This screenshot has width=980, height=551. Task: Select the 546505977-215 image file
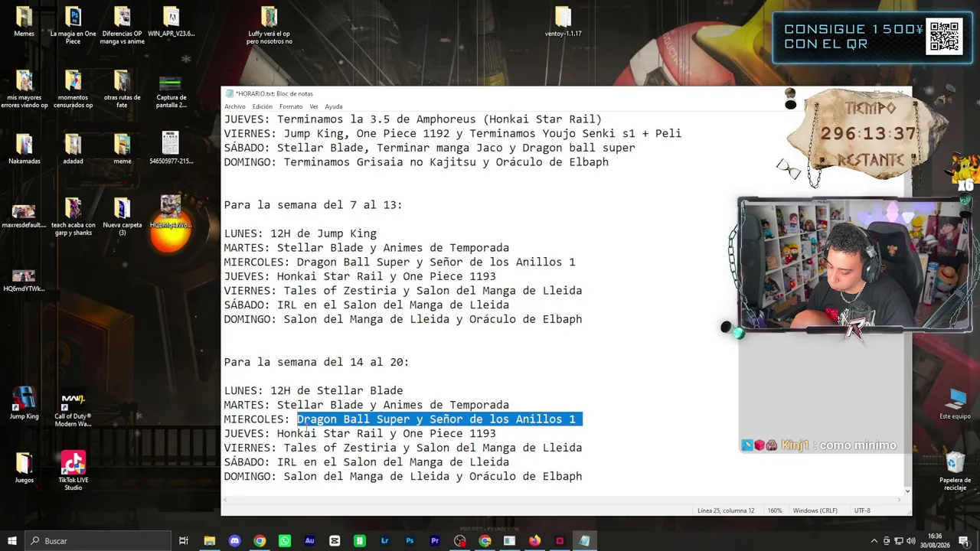click(x=171, y=148)
